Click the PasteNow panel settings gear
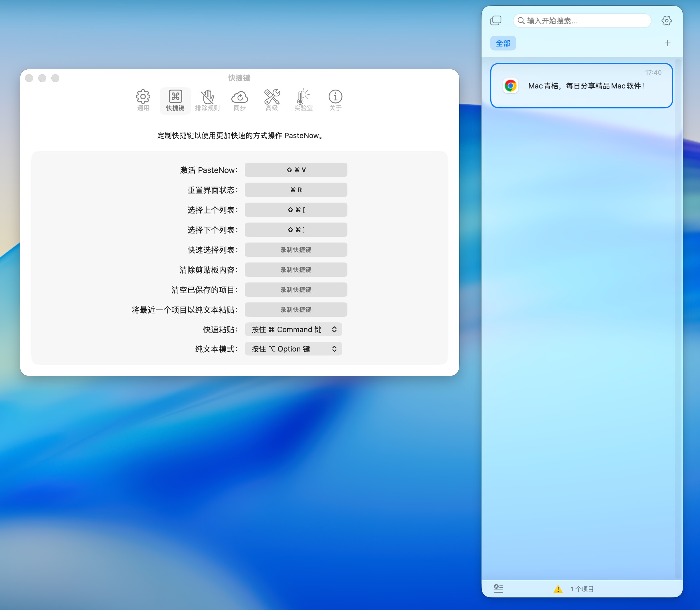The image size is (700, 610). pos(666,21)
